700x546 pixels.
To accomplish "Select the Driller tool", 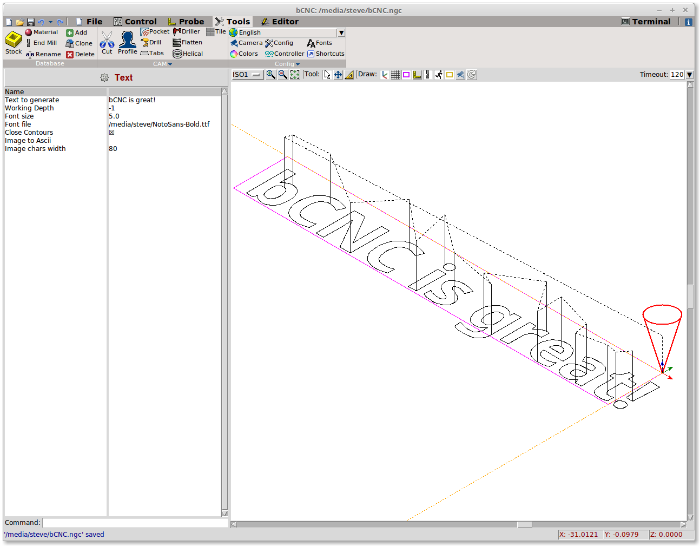I will pyautogui.click(x=187, y=32).
